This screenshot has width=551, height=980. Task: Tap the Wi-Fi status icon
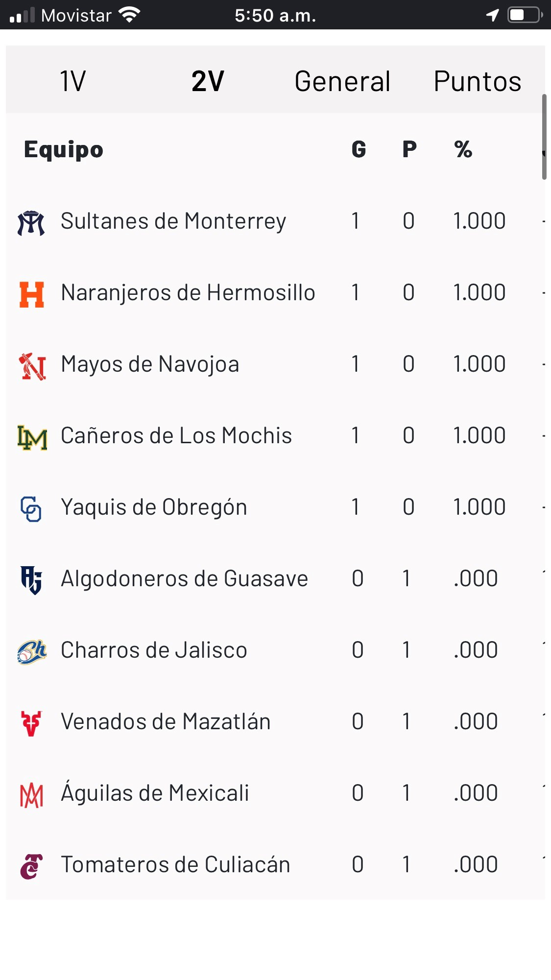130,15
